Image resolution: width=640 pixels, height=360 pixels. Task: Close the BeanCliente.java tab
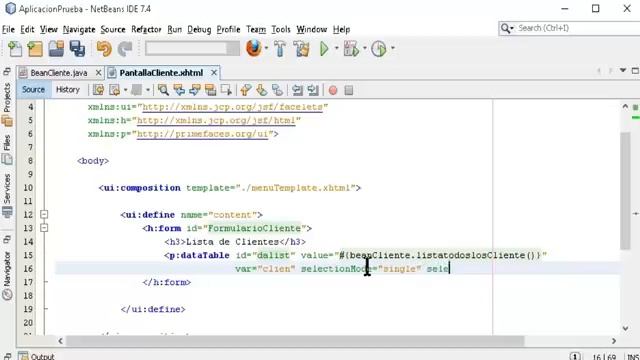click(x=98, y=73)
